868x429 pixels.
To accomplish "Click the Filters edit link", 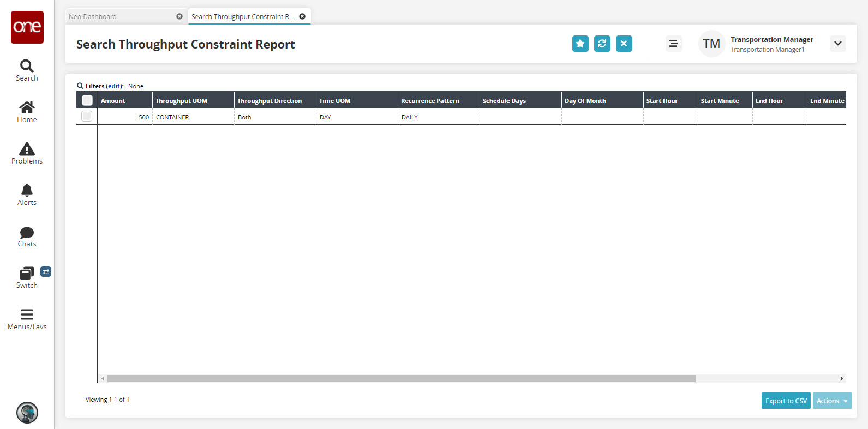I will coord(114,86).
